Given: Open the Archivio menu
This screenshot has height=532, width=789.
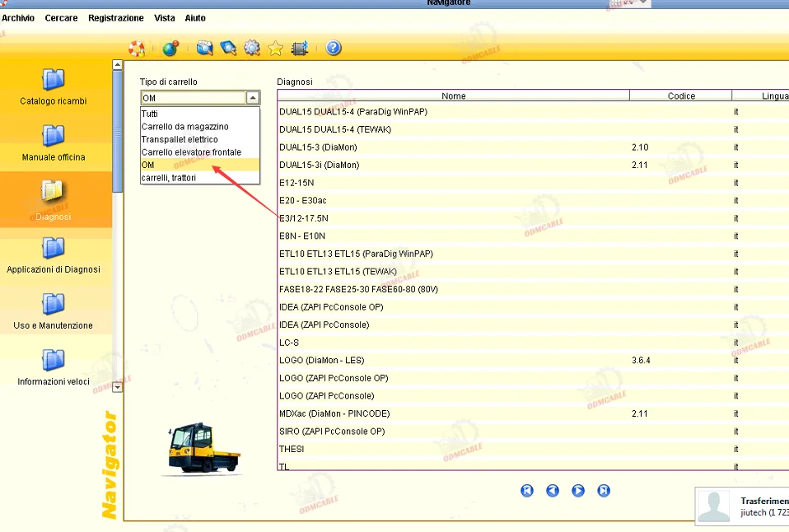Looking at the screenshot, I should click(x=18, y=18).
